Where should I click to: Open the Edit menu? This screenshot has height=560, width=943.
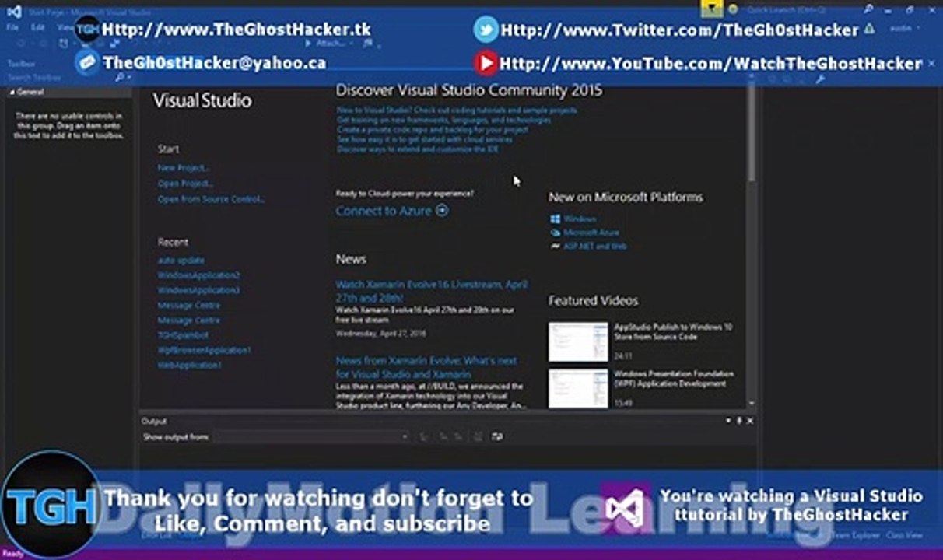[x=37, y=27]
